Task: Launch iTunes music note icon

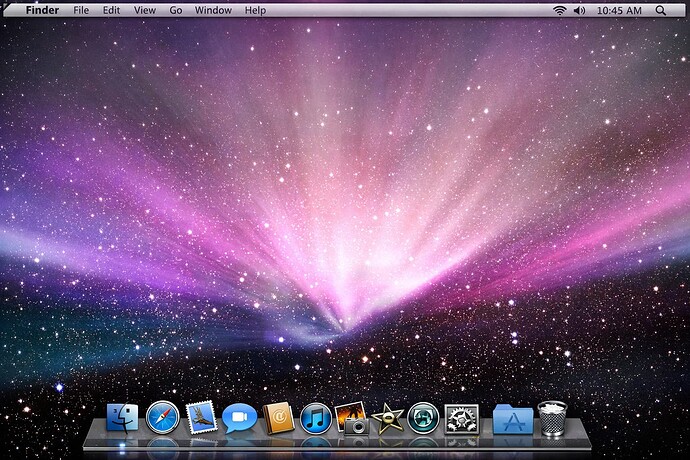Action: click(316, 418)
